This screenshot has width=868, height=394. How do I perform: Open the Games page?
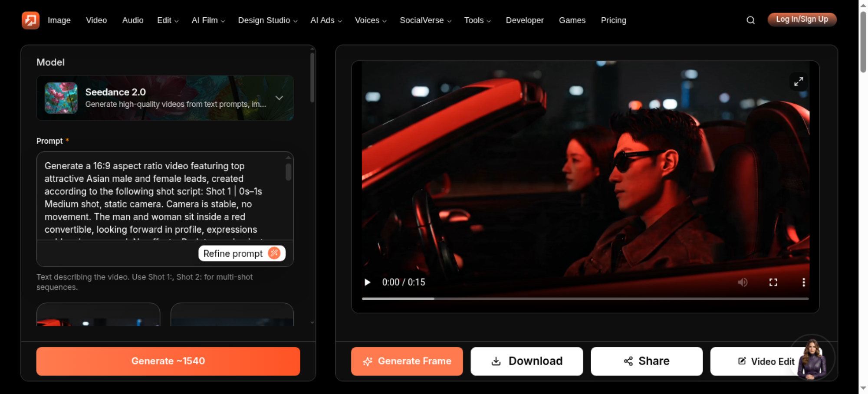572,20
